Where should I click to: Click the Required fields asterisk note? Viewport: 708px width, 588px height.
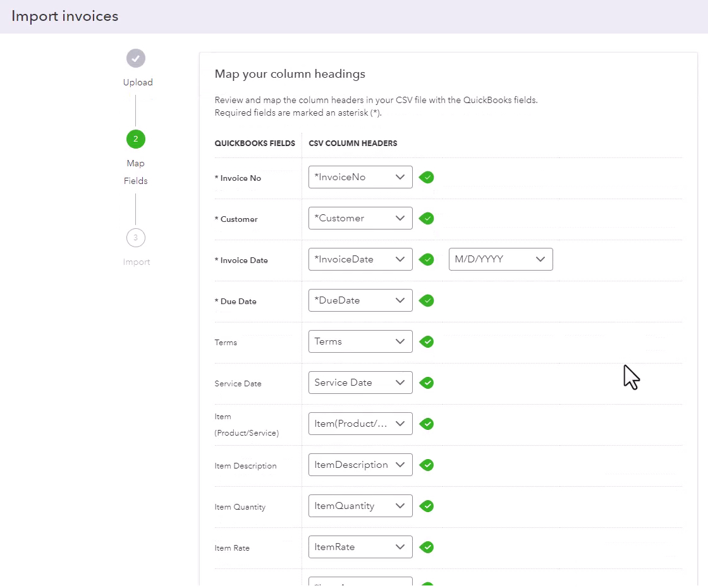click(x=298, y=113)
